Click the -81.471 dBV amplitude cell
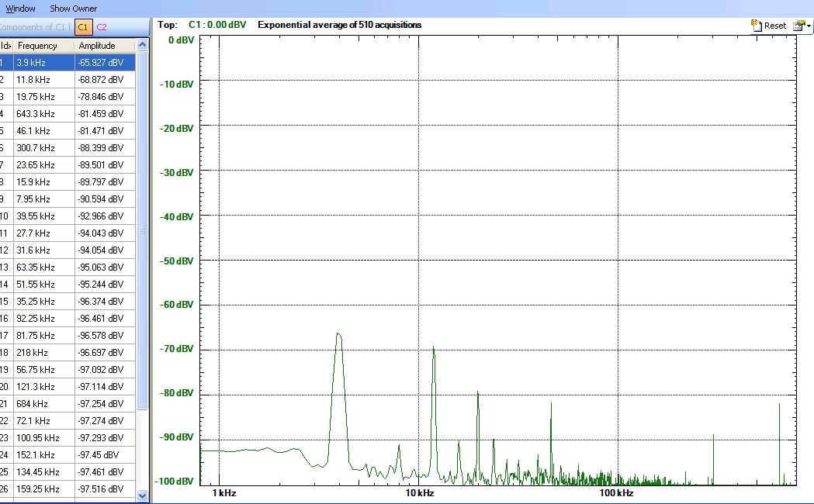814x504 pixels. [x=106, y=131]
